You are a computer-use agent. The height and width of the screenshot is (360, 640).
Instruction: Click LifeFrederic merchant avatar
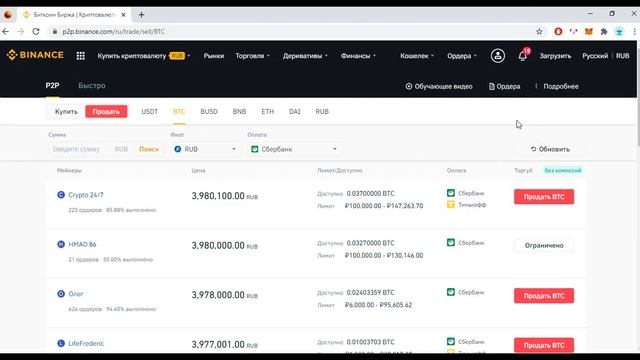pos(61,343)
